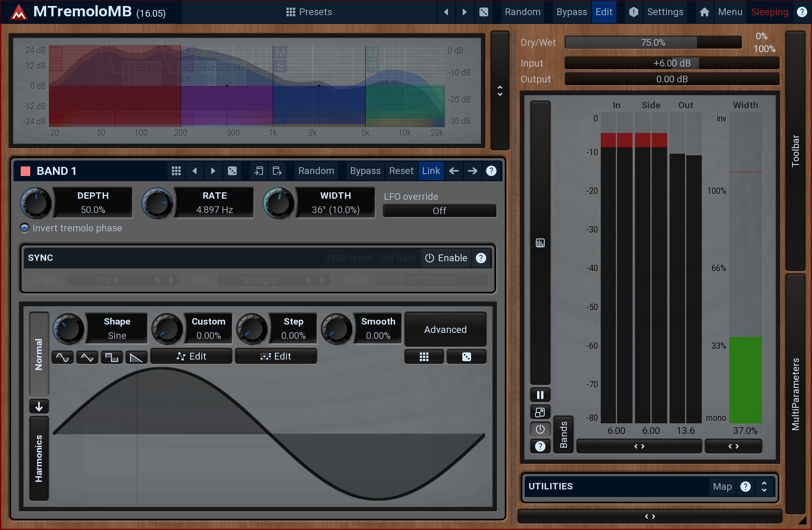Select the Normal tab

click(39, 354)
